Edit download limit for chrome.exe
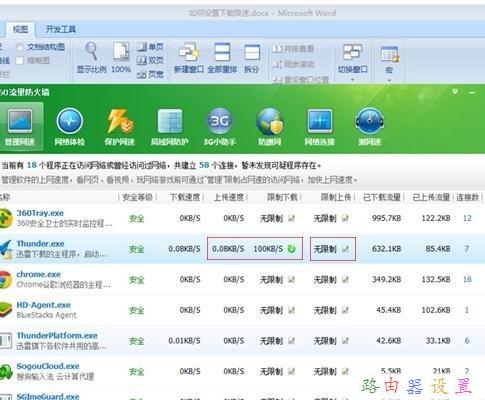Viewport: 485px width, 400px height. click(x=291, y=279)
